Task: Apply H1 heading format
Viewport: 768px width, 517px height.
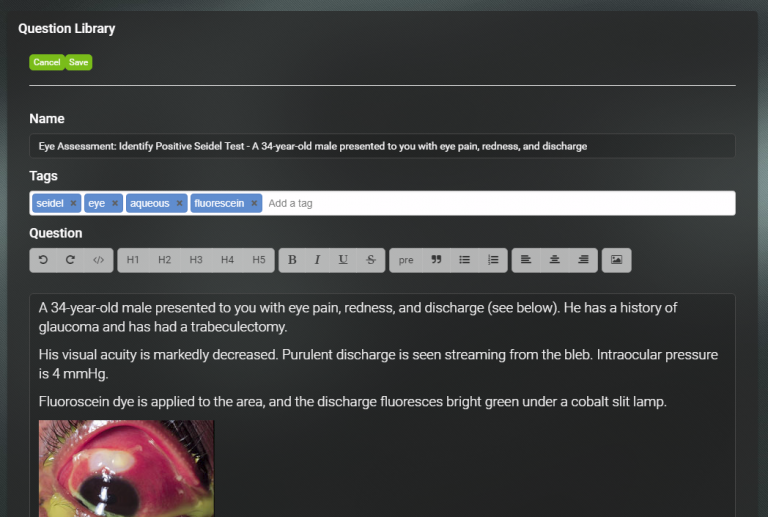Action: tap(133, 260)
